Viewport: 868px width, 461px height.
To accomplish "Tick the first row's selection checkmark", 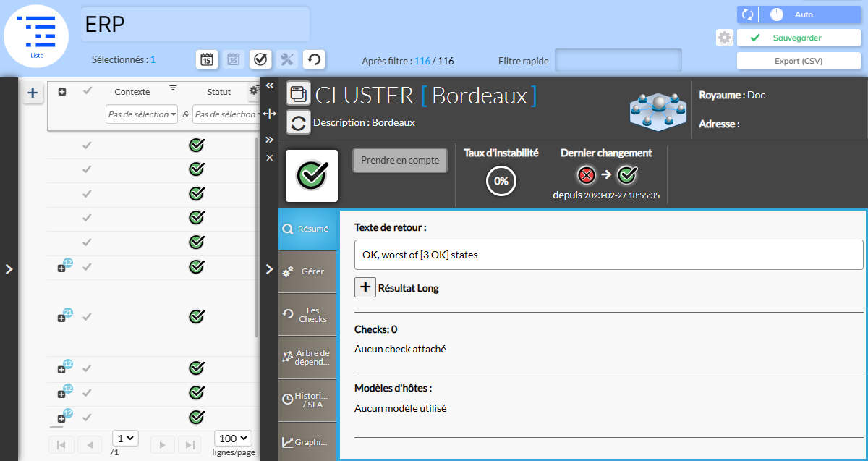I will 87,145.
